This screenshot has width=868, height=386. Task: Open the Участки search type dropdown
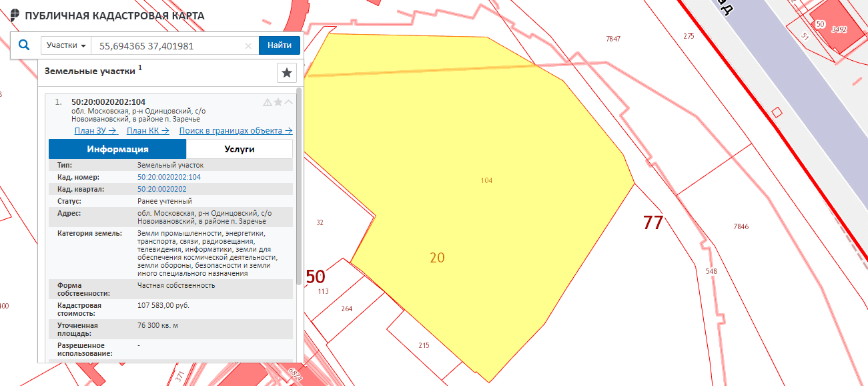coord(66,45)
